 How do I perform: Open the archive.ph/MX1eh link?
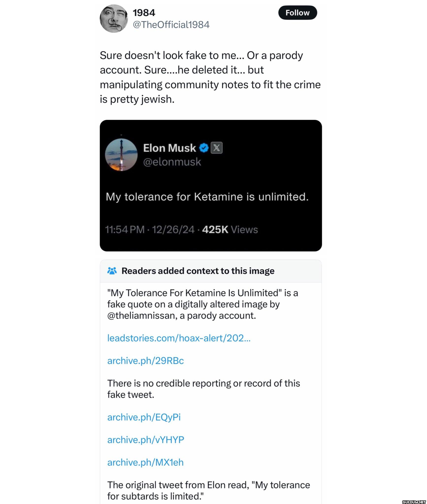(x=145, y=462)
